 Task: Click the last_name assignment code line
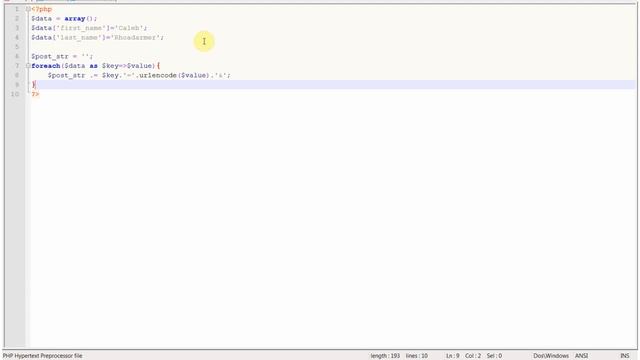(97, 38)
